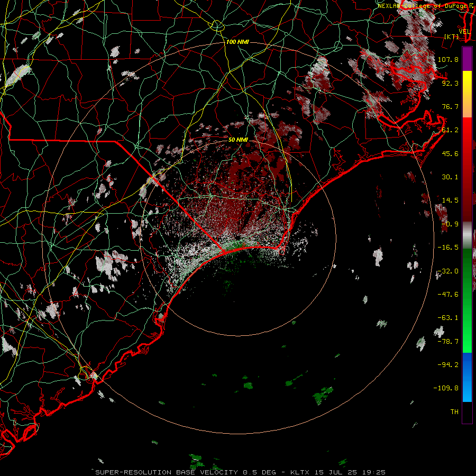This screenshot has width=476, height=476.
Task: Pick the black TH box of the color bar
Action: [467, 412]
